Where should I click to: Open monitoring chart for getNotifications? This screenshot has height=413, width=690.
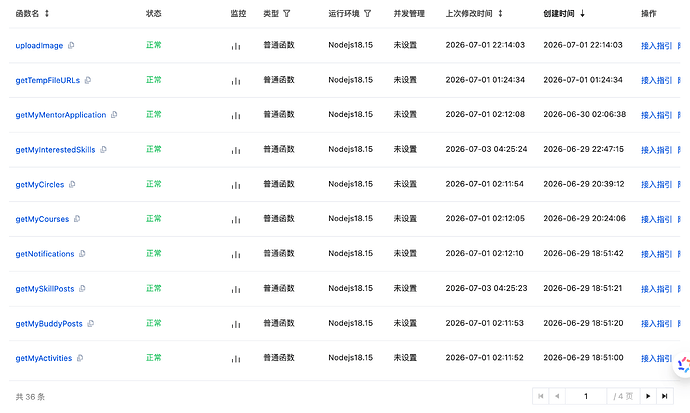(x=236, y=254)
